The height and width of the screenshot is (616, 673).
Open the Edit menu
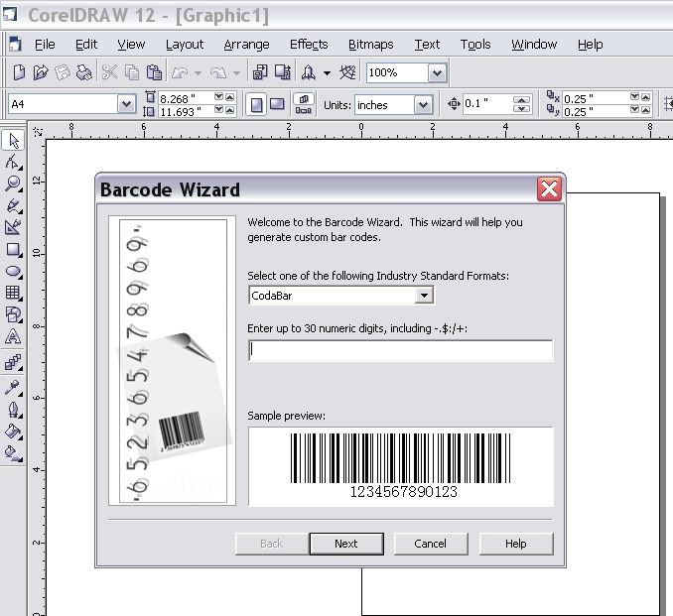coord(86,45)
